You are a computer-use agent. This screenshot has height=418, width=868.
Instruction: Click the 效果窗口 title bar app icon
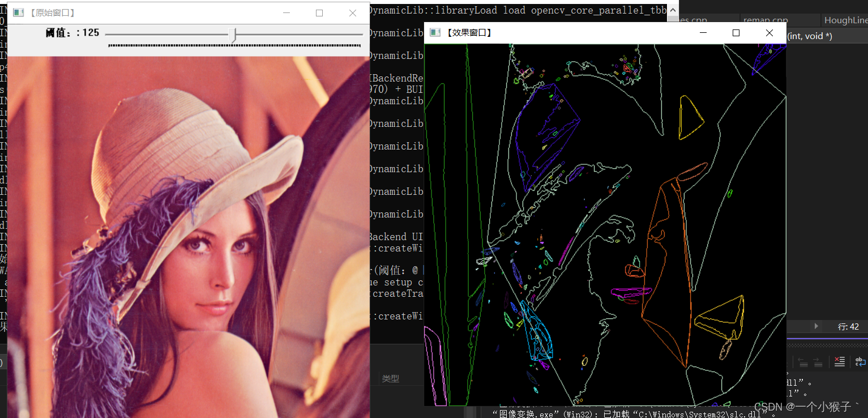coord(435,33)
